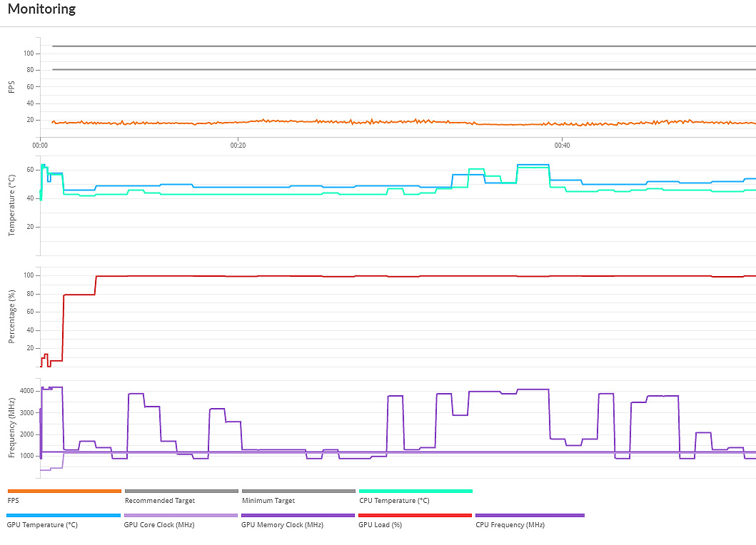Toggle the FPS series in legend
This screenshot has height=545, width=756.
point(64,491)
